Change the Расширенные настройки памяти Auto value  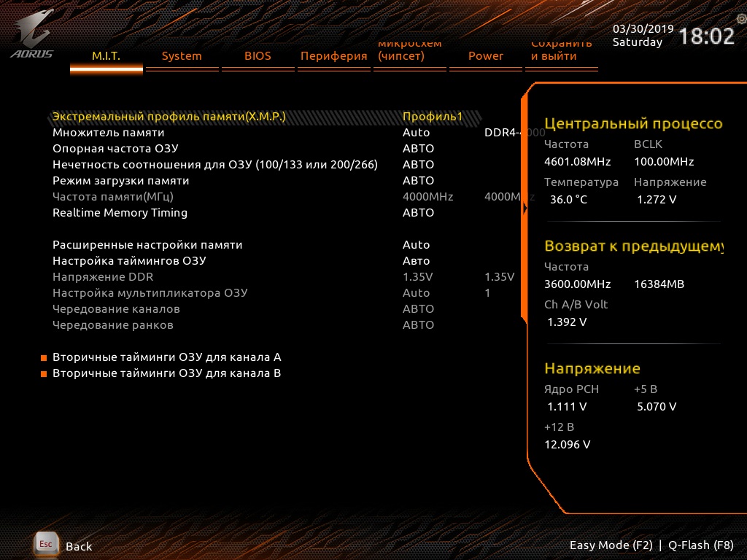tap(416, 245)
